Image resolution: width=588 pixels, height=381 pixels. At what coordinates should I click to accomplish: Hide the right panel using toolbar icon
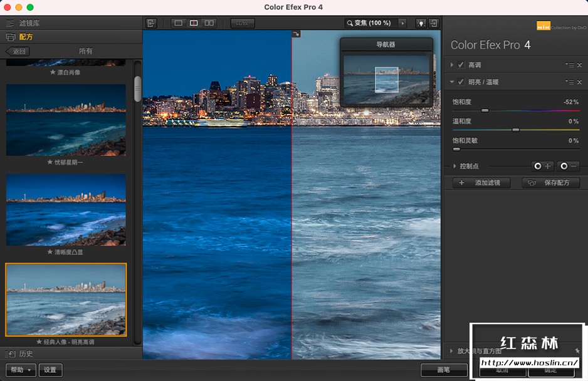[433, 23]
